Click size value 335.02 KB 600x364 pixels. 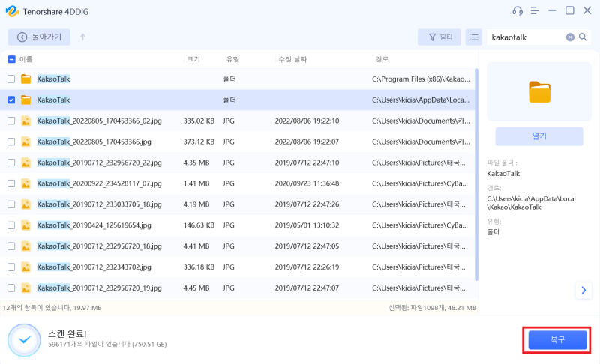(x=199, y=121)
